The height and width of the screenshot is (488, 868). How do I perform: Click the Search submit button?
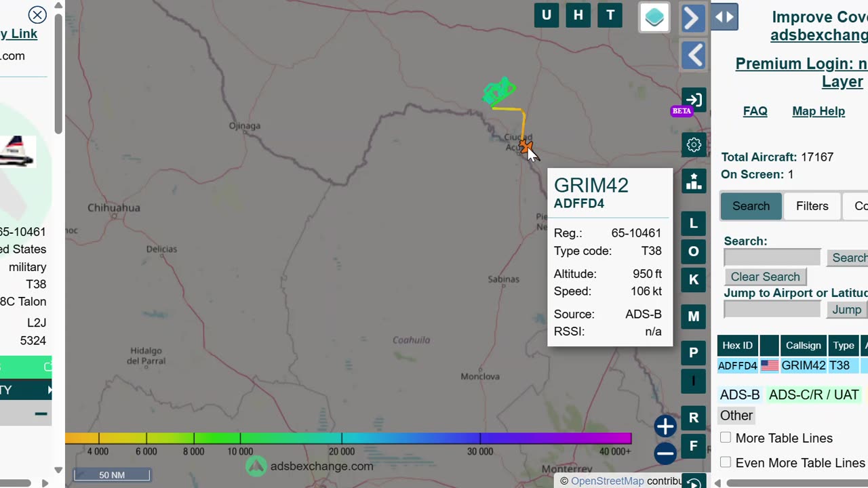pyautogui.click(x=847, y=258)
